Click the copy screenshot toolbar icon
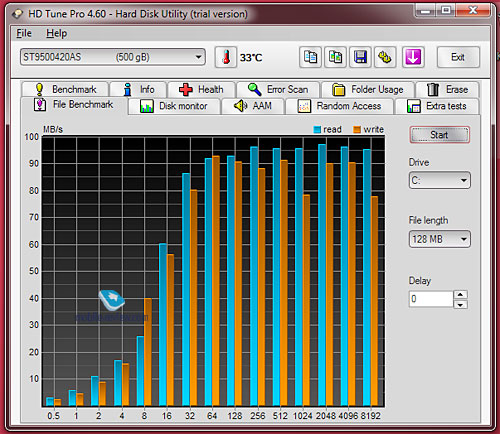Image resolution: width=500 pixels, height=434 pixels. point(335,57)
